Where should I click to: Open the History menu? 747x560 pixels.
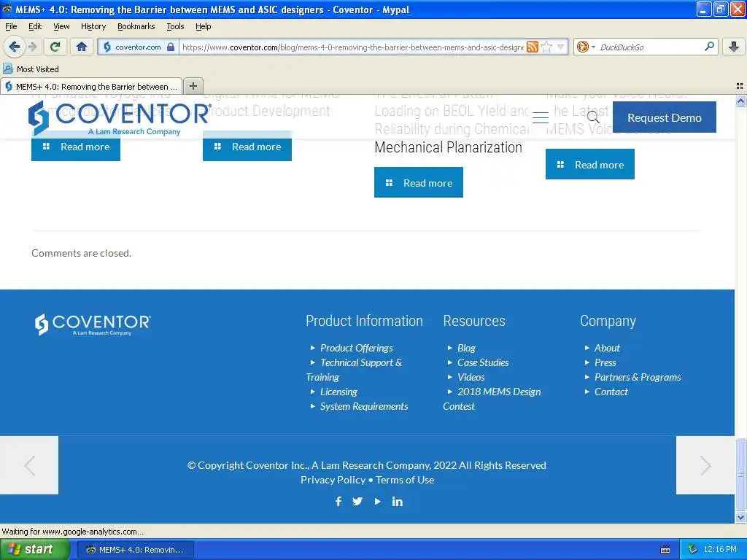(93, 26)
